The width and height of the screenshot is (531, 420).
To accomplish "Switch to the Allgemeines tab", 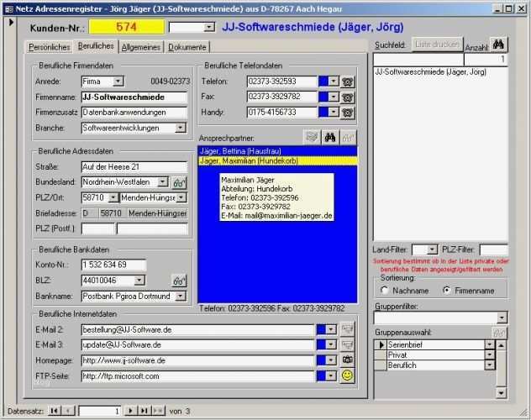I will point(140,47).
